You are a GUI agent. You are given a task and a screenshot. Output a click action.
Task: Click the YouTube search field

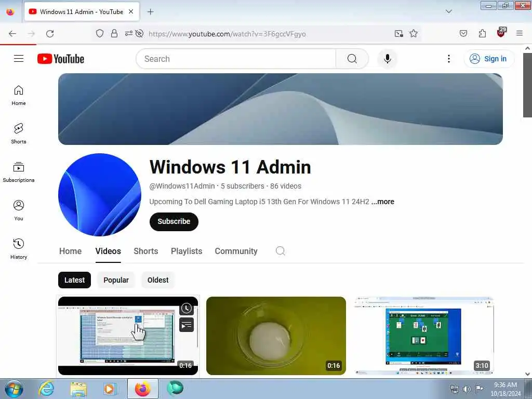click(x=236, y=59)
